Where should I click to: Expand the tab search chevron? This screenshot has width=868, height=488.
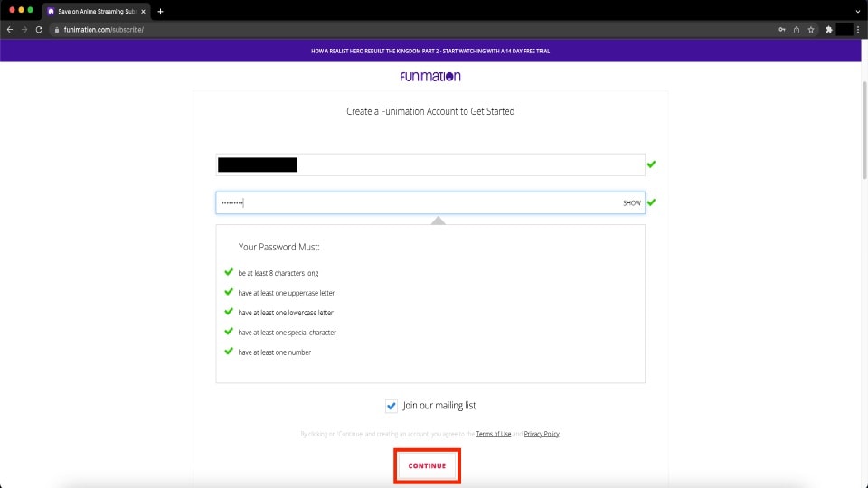(x=857, y=11)
